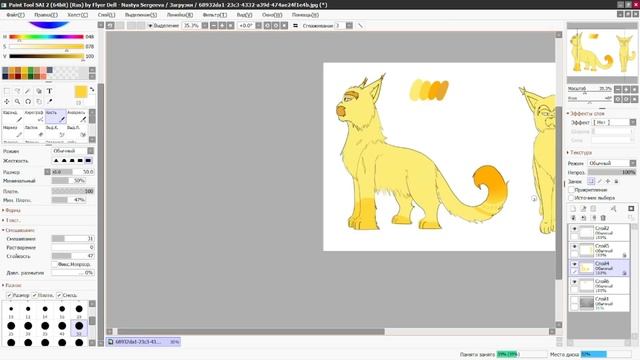Click the hue H slider bar

click(47, 37)
